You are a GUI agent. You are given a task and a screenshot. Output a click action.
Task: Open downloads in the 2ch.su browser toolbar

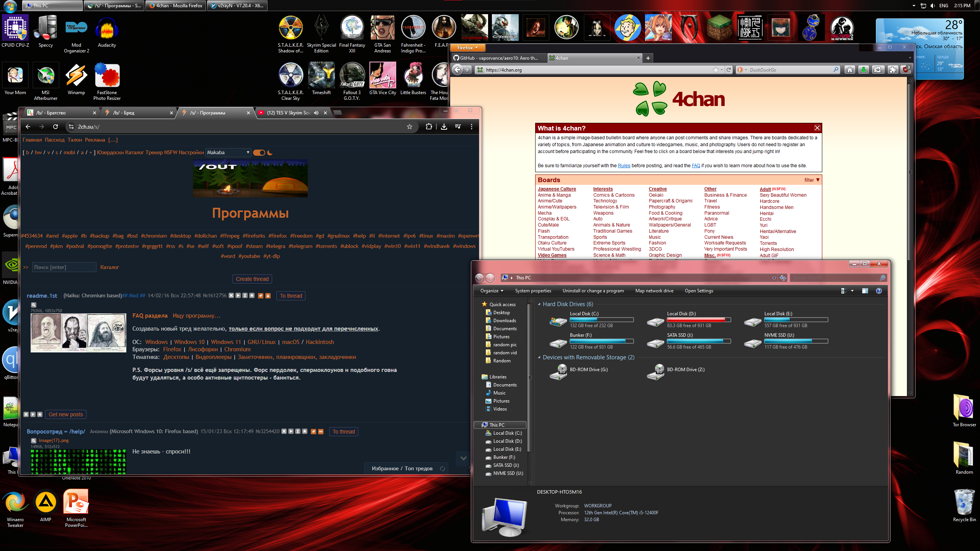(444, 127)
